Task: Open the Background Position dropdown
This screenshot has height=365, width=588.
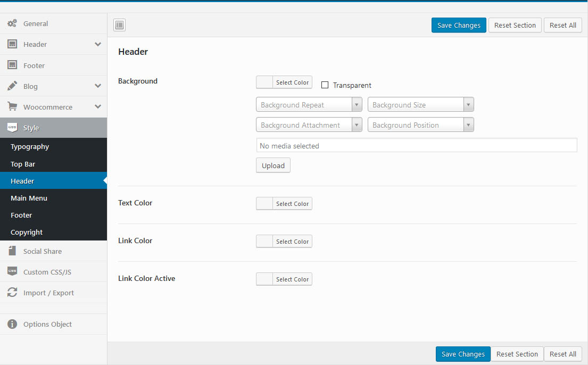Action: [420, 125]
